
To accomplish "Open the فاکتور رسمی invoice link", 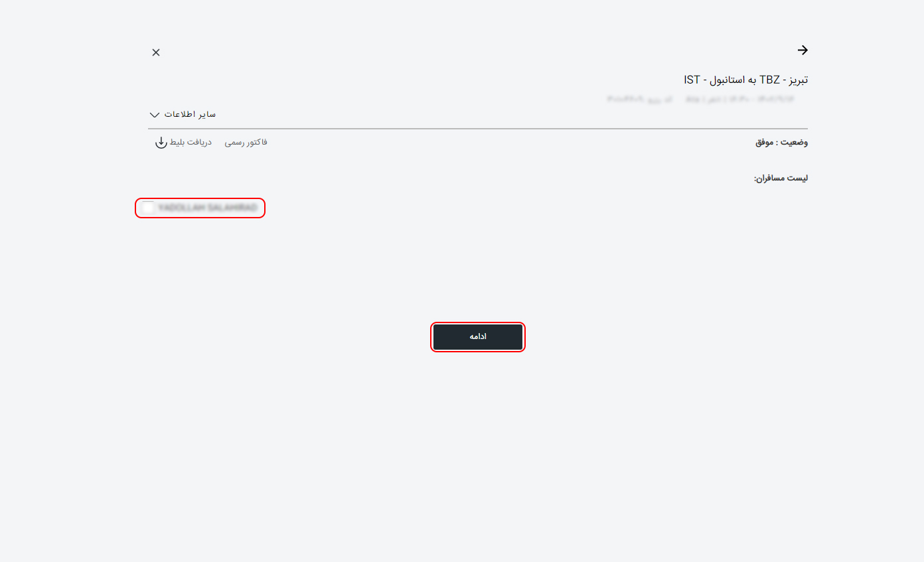I will click(x=246, y=142).
